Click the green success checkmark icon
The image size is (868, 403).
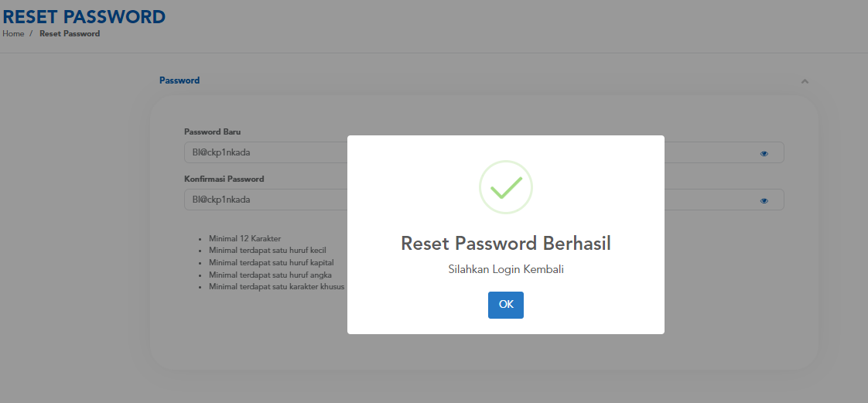(x=505, y=187)
